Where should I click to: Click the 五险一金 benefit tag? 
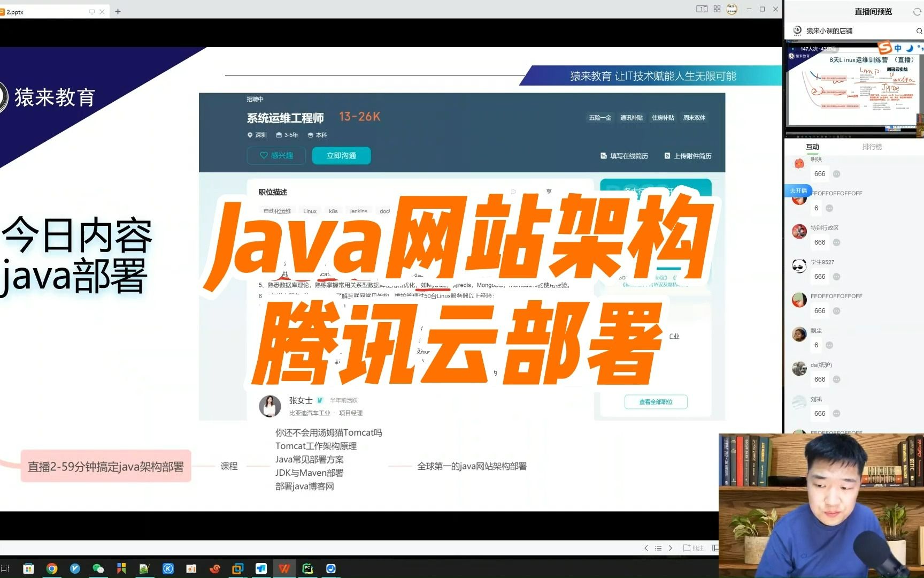600,118
